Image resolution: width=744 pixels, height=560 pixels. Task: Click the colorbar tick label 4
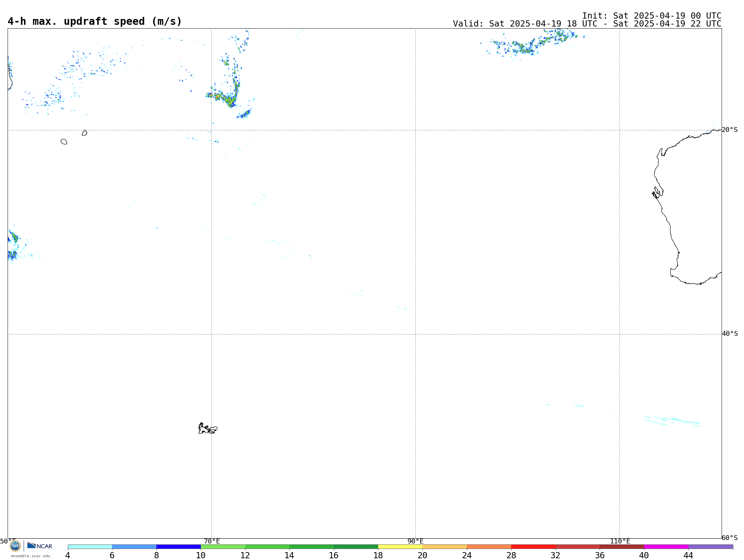[68, 555]
